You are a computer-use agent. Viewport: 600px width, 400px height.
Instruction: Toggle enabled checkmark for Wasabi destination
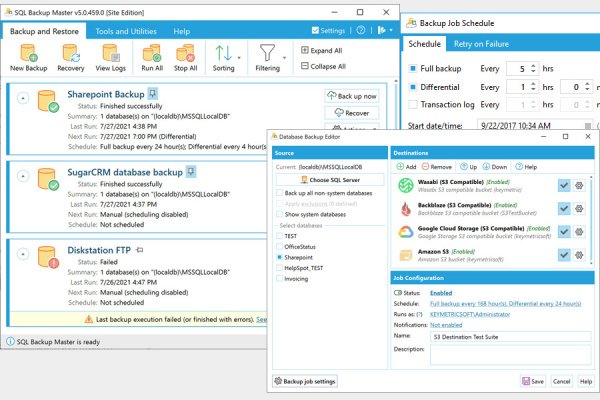pyautogui.click(x=564, y=186)
